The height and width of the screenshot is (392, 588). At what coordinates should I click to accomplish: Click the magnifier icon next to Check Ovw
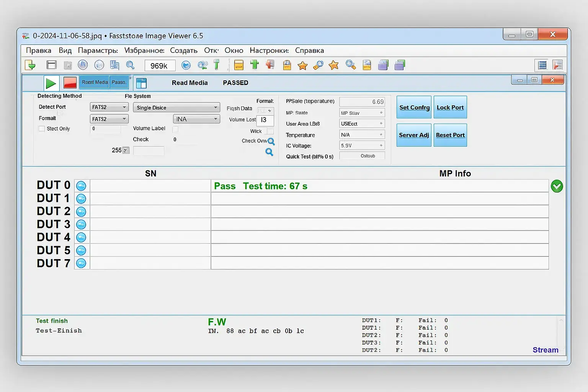[x=271, y=141]
